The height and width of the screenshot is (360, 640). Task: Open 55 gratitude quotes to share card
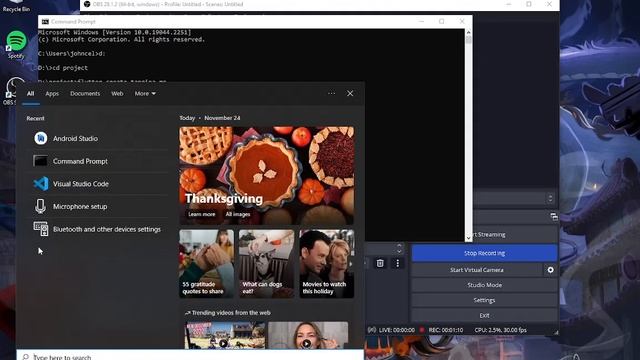(207, 263)
